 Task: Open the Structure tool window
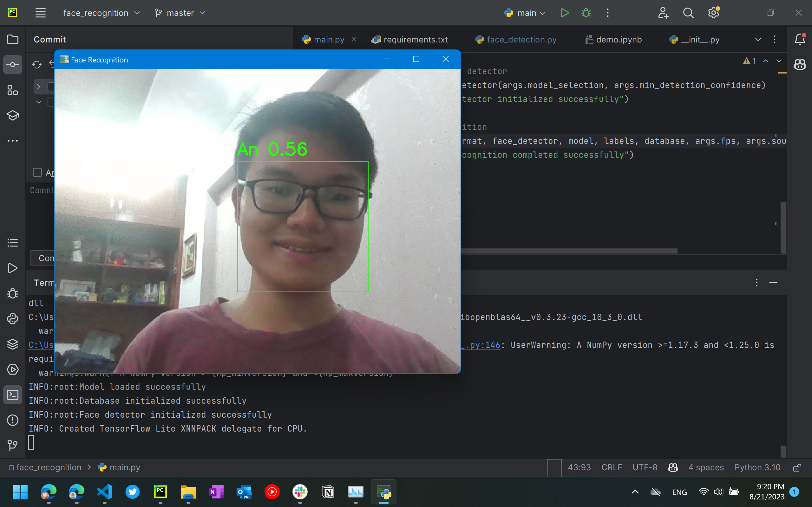(x=12, y=90)
